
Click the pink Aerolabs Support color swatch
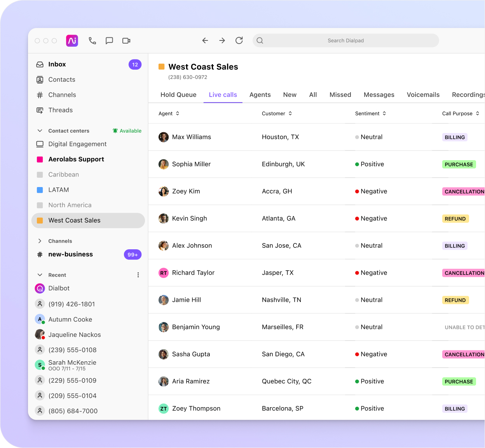coord(39,159)
